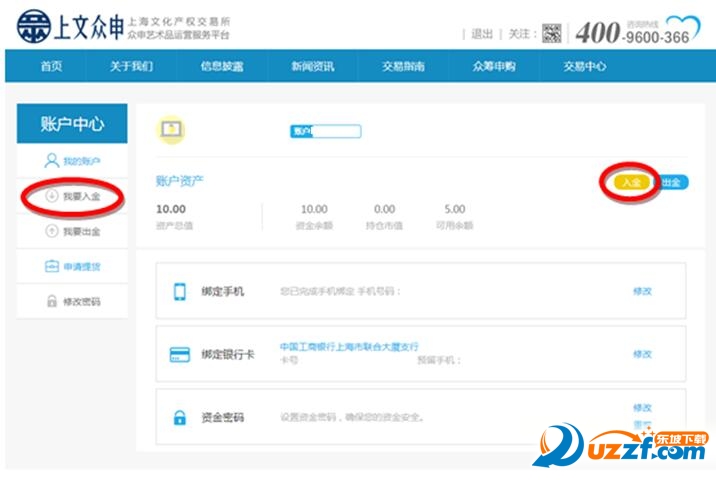The image size is (716, 484).
Task: Click the 5.00 可用余额 value
Action: coord(455,209)
